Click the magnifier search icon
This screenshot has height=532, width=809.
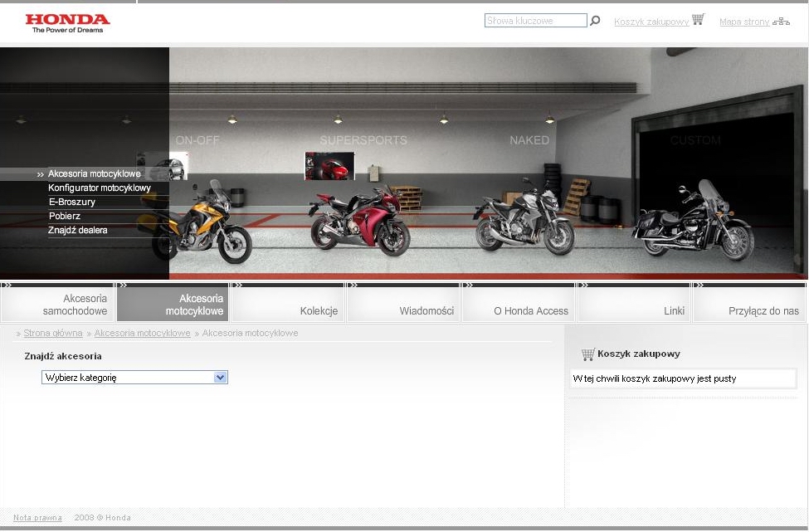(x=595, y=21)
